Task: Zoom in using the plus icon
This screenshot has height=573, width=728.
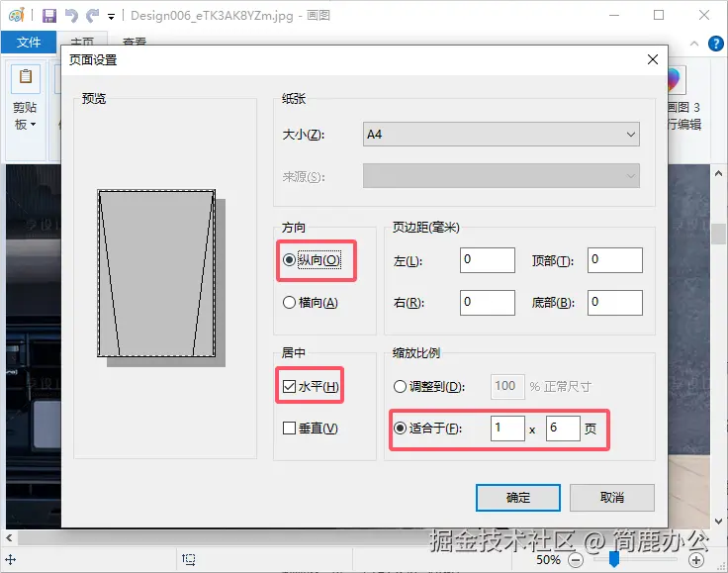Action: tap(696, 560)
